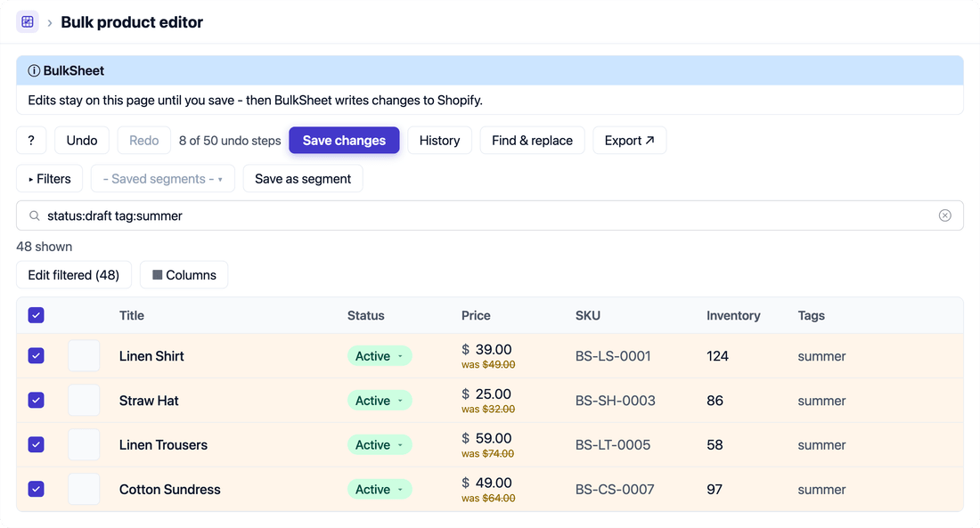Focus the search field with status:draft tag:summer
980x528 pixels.
pyautogui.click(x=489, y=215)
